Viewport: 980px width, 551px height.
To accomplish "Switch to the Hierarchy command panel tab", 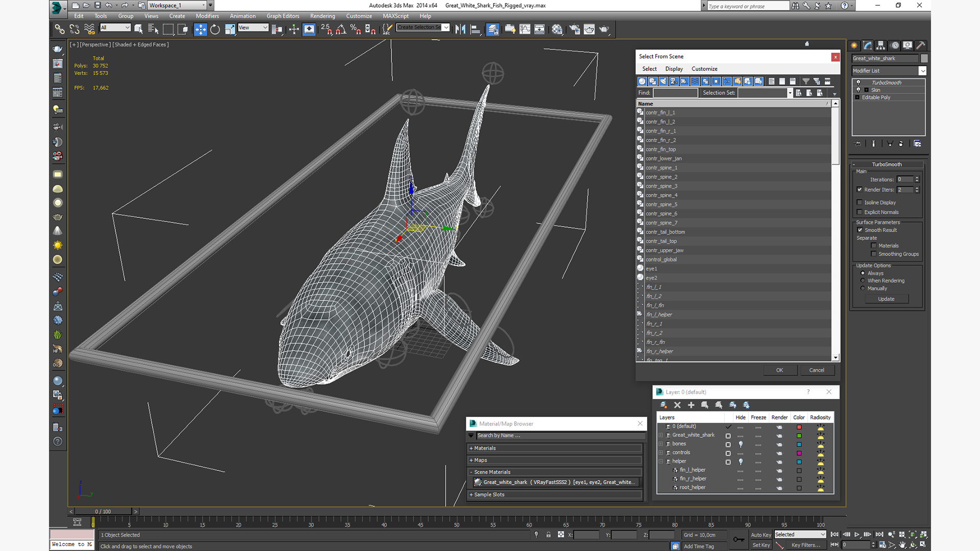I will coord(880,45).
